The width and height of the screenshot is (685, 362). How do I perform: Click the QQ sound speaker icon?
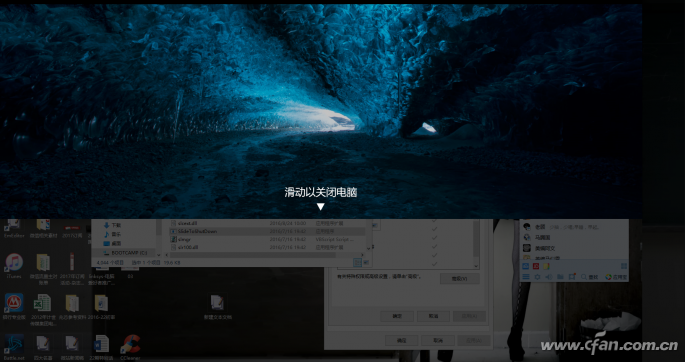pos(549,277)
